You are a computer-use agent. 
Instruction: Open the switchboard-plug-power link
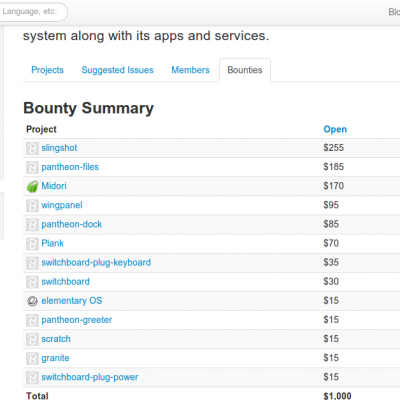[x=90, y=377]
